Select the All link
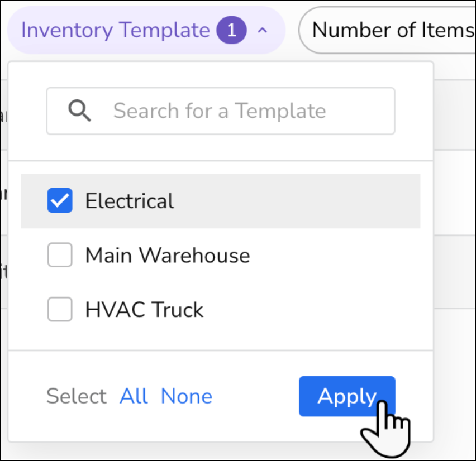Screen dimensions: 476x461 [134, 396]
